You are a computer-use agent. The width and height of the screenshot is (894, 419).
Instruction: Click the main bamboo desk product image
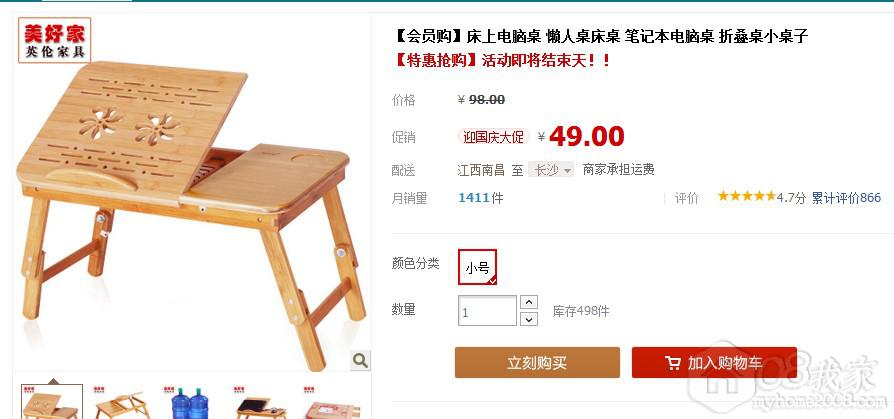click(192, 192)
